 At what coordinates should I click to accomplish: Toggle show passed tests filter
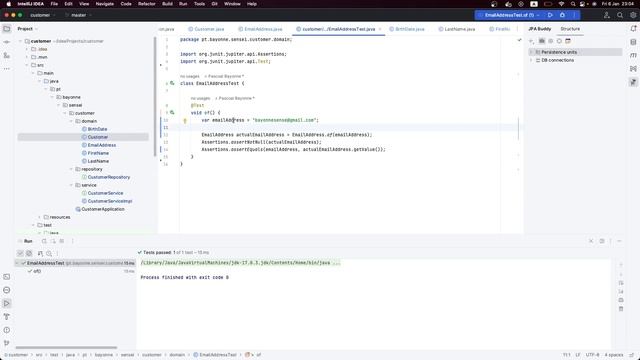20,253
